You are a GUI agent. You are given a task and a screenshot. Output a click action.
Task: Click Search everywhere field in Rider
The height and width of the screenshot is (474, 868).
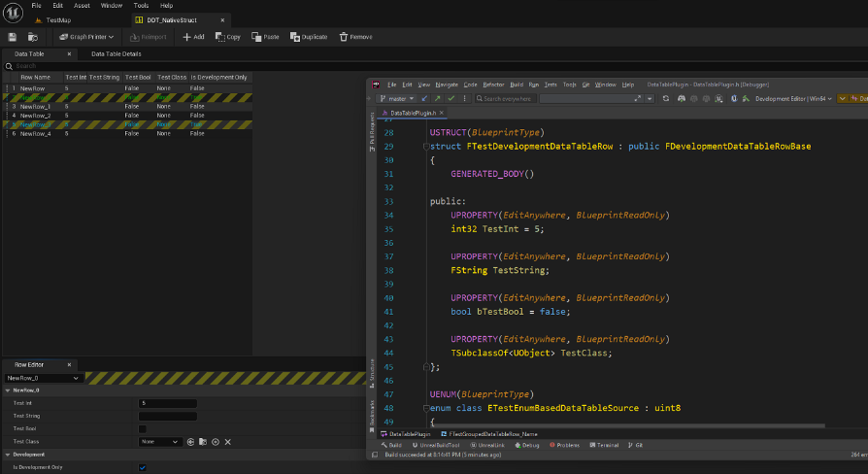coord(506,98)
